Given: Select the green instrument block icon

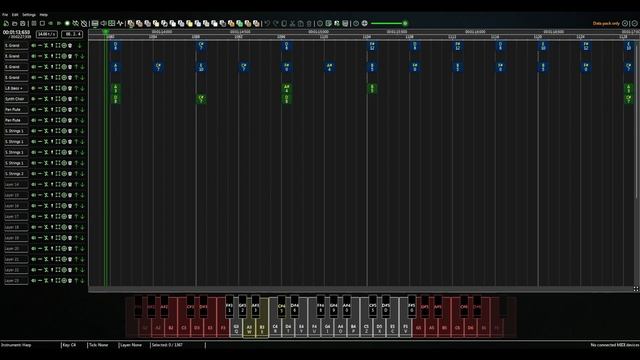Looking at the screenshot, I should tap(239, 24).
